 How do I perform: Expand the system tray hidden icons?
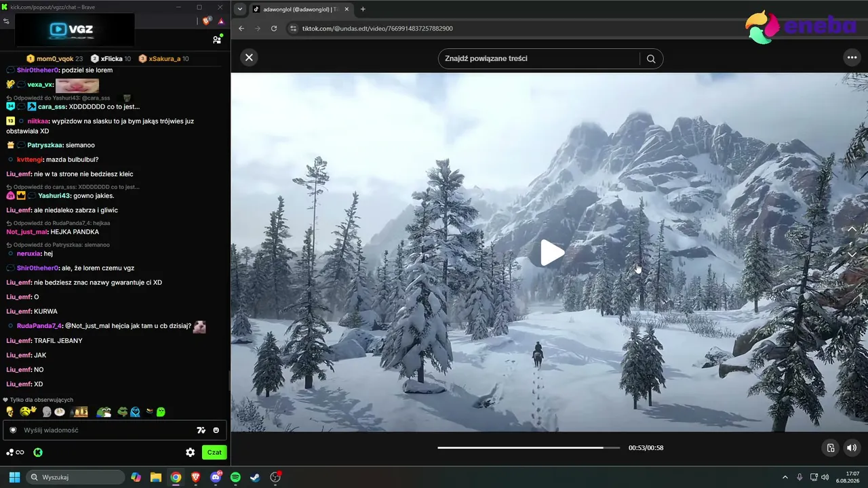coord(785,477)
